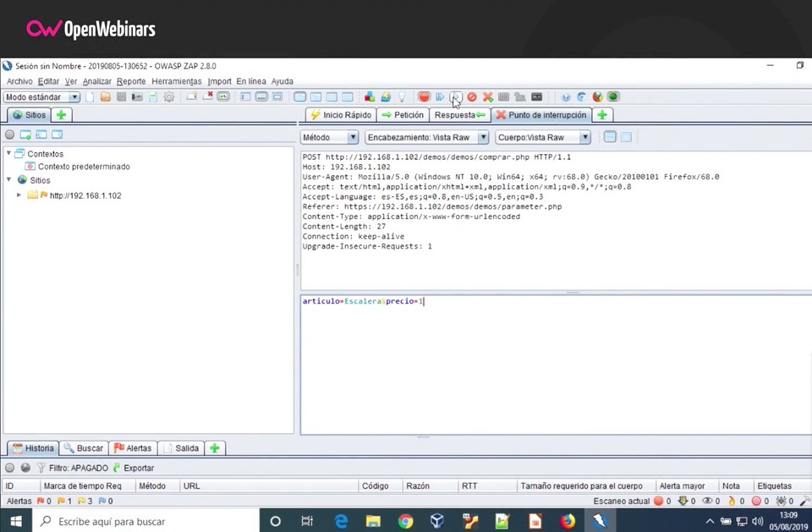
Task: Open a session with the folder toolbar icon
Action: 107,96
